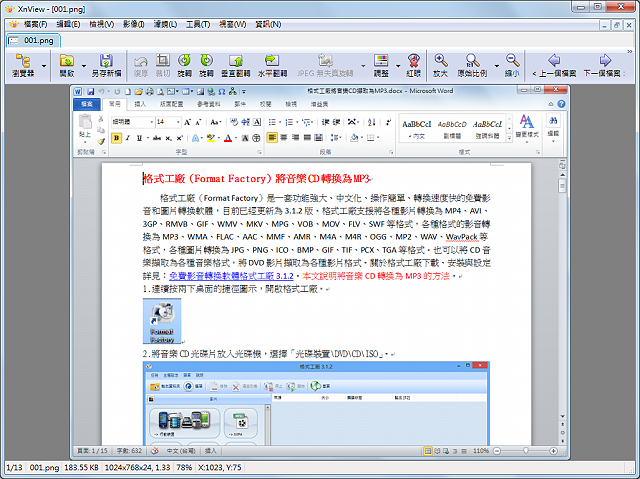Flip the image with 垂直翻轉
The height and width of the screenshot is (479, 640).
pyautogui.click(x=236, y=65)
